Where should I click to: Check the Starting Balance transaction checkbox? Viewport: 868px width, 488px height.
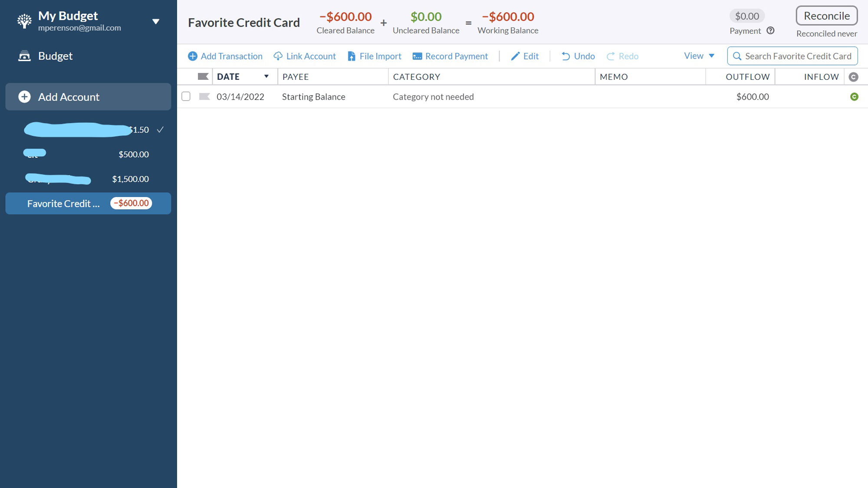coord(186,96)
